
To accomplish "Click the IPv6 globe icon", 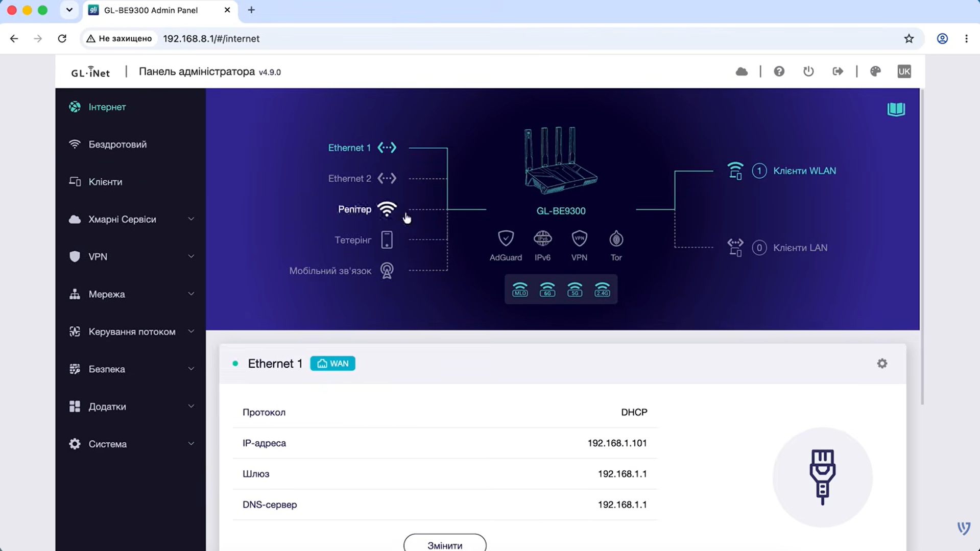I will coord(542,238).
